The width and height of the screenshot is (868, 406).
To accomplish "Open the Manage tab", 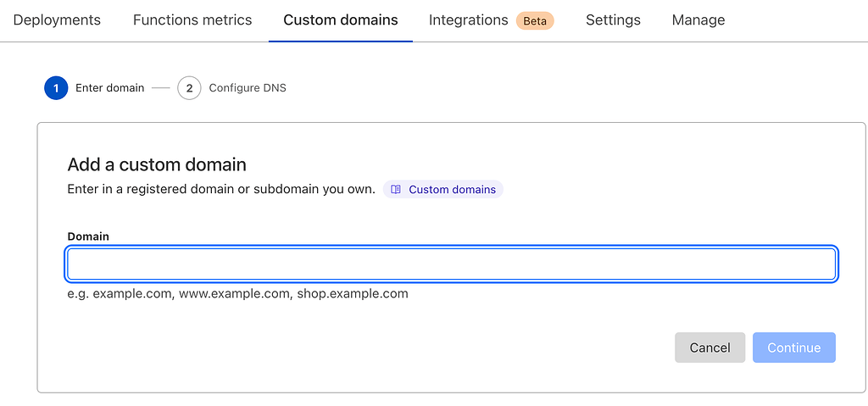I will click(698, 20).
